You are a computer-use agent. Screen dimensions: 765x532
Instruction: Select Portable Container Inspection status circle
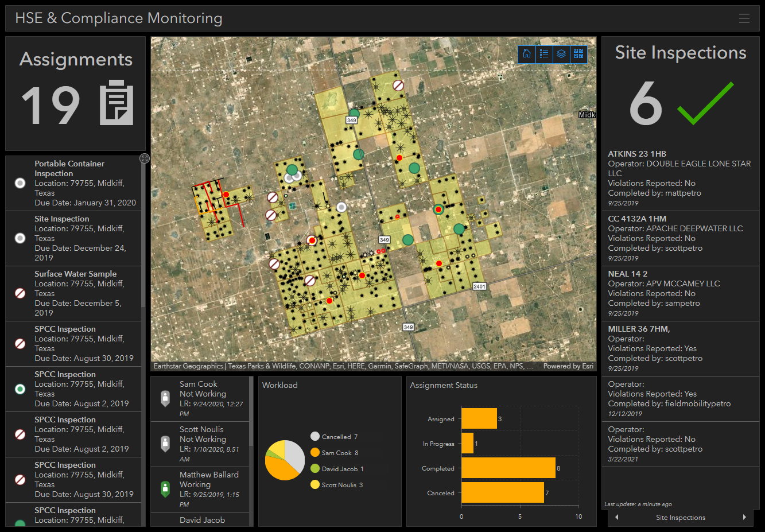pyautogui.click(x=20, y=183)
